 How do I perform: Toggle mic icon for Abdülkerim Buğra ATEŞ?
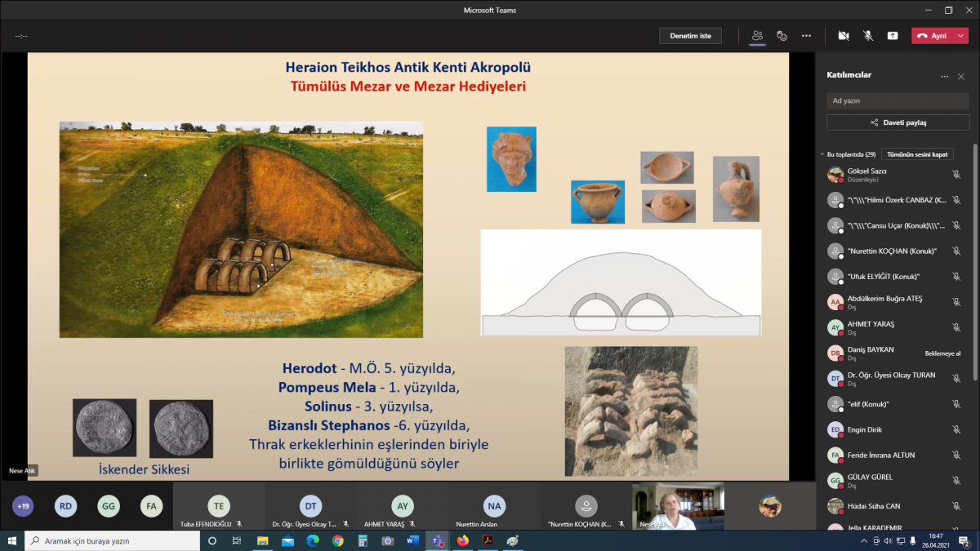(x=956, y=302)
